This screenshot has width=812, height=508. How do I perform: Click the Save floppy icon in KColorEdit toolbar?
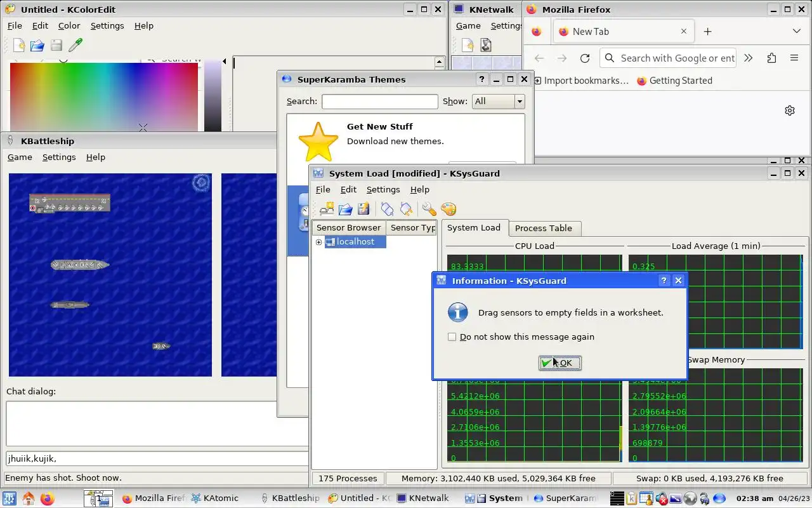pyautogui.click(x=56, y=45)
